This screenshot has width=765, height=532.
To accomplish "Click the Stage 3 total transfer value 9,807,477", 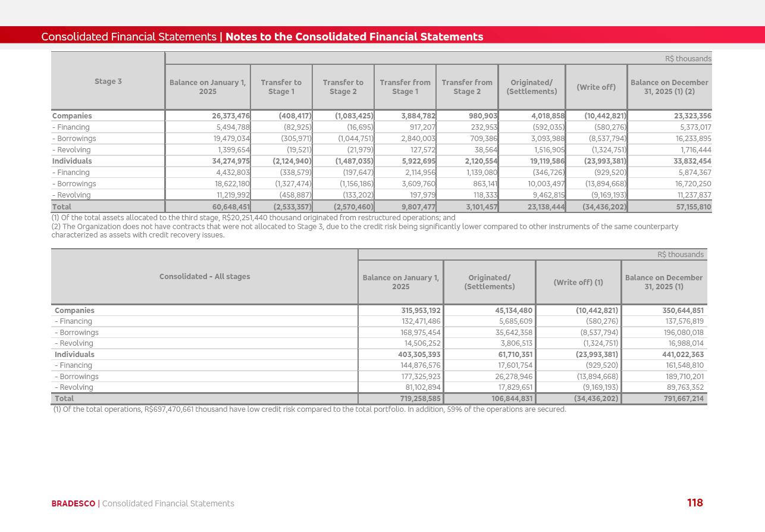I will pos(418,207).
